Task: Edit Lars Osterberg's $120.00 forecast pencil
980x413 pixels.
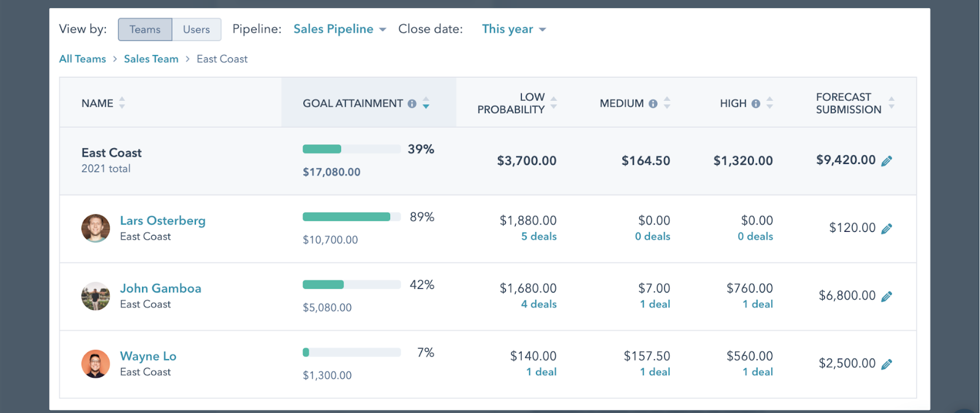Action: [x=886, y=229]
